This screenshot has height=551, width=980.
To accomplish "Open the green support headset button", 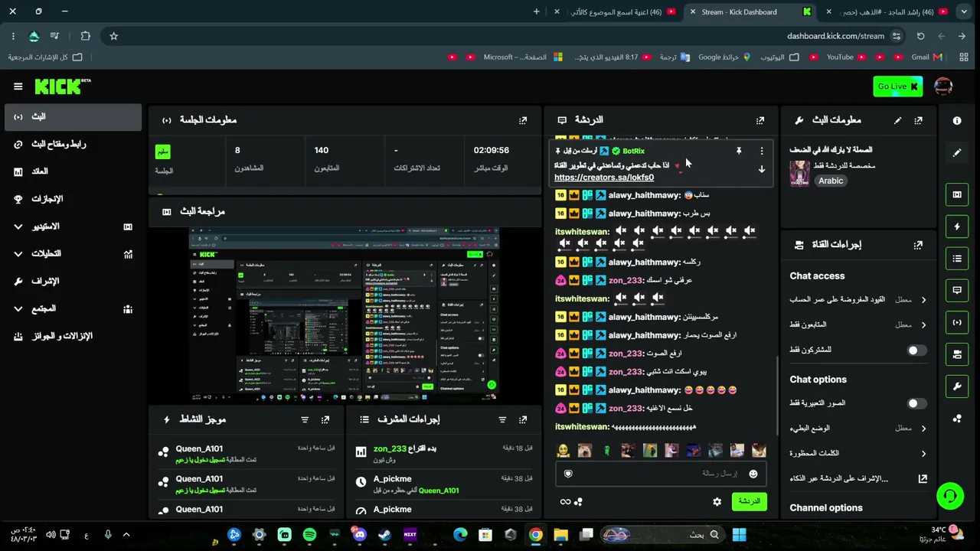I will [x=950, y=496].
